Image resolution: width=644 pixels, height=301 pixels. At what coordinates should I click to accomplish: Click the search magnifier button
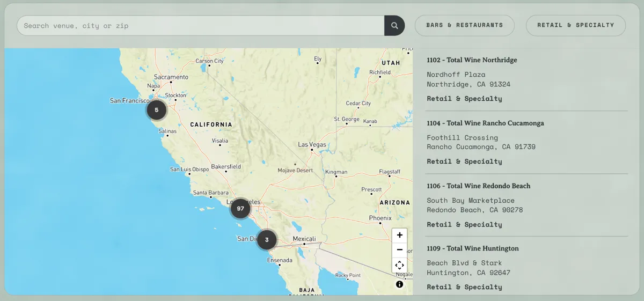point(394,26)
